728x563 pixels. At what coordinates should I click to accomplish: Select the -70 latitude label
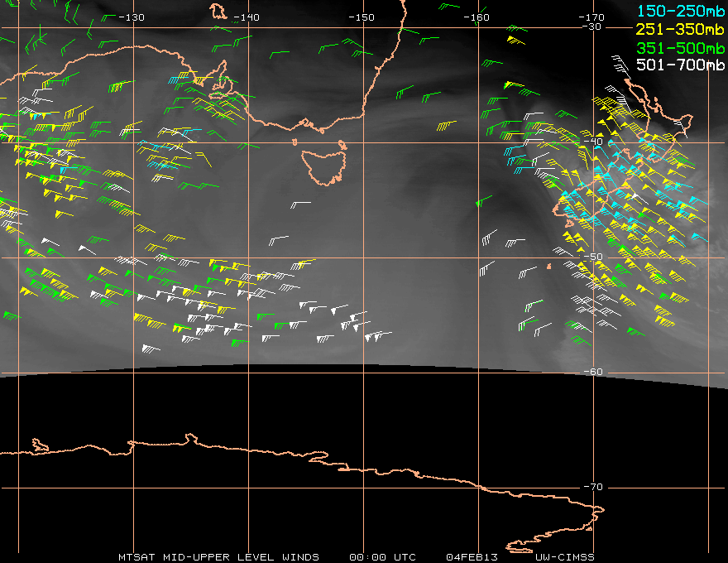point(593,487)
